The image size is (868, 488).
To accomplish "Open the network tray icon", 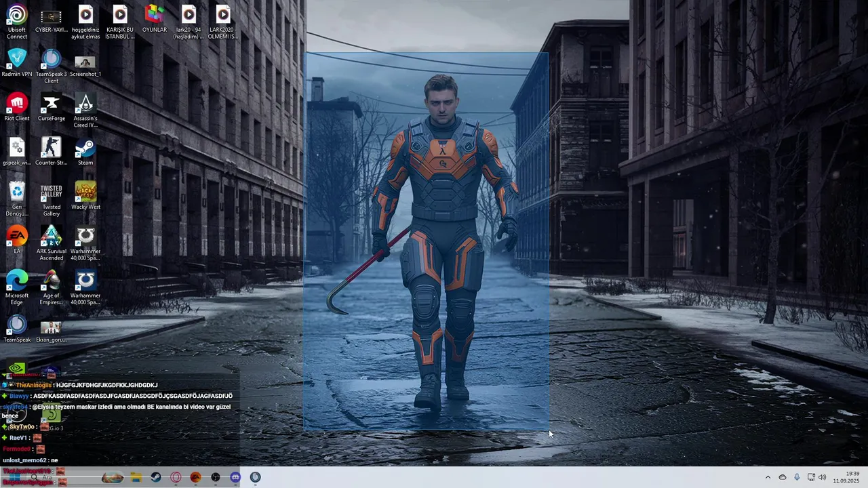I will click(x=811, y=477).
